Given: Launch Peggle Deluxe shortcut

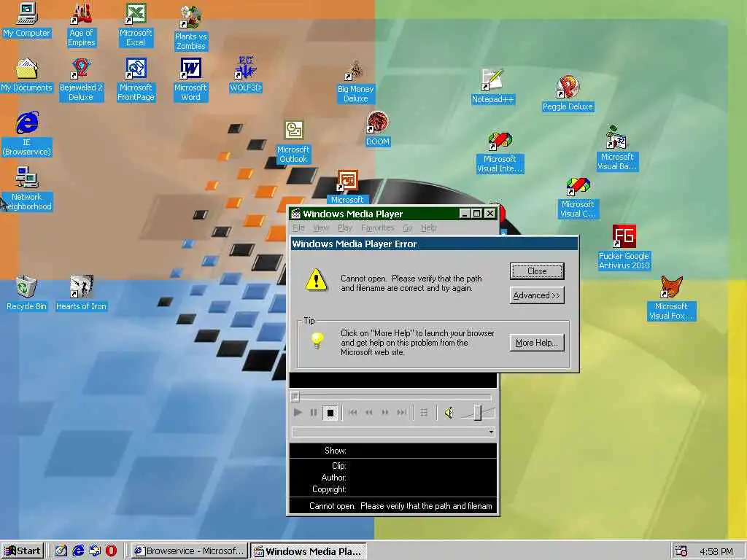Looking at the screenshot, I should [568, 94].
